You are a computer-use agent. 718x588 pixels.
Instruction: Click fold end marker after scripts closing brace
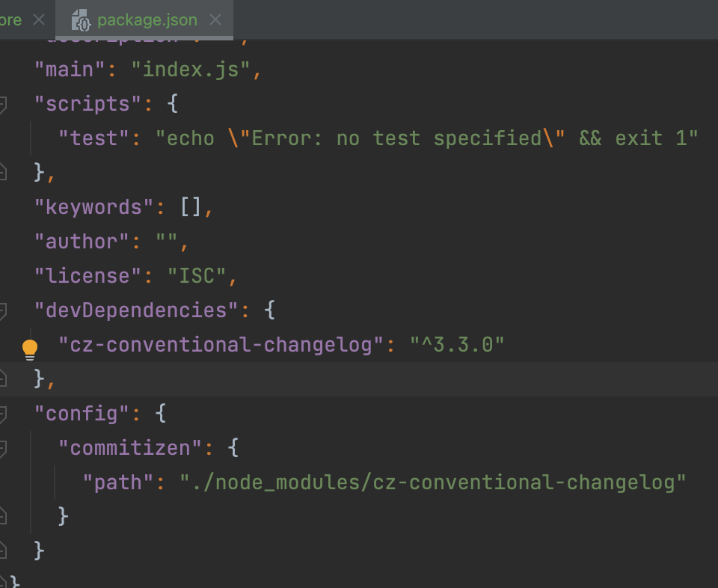(x=2, y=172)
